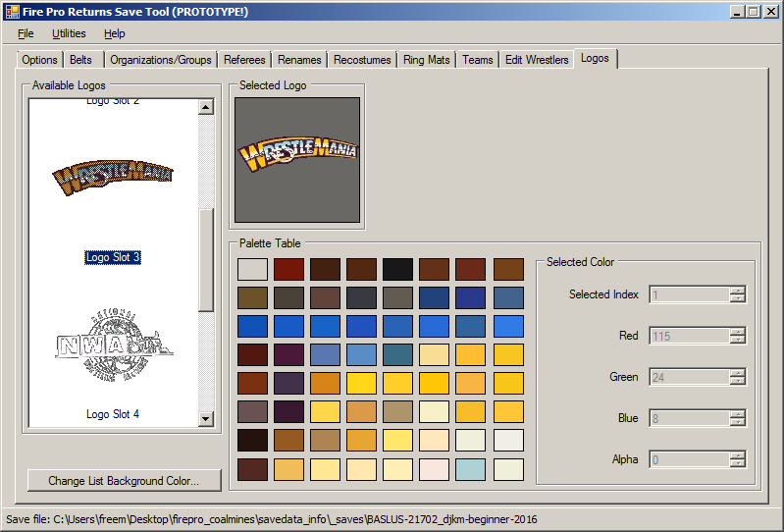Image resolution: width=784 pixels, height=532 pixels.
Task: Select the Logo Slot 3 label
Action: (113, 257)
